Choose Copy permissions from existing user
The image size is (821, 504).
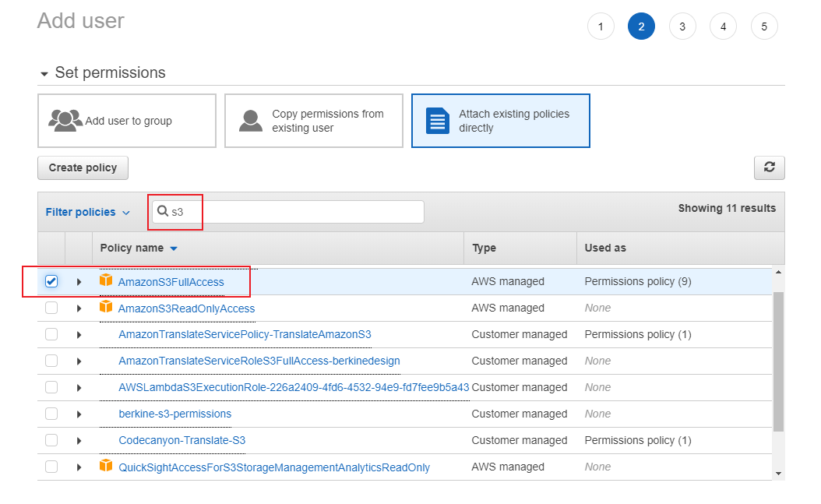(x=314, y=121)
